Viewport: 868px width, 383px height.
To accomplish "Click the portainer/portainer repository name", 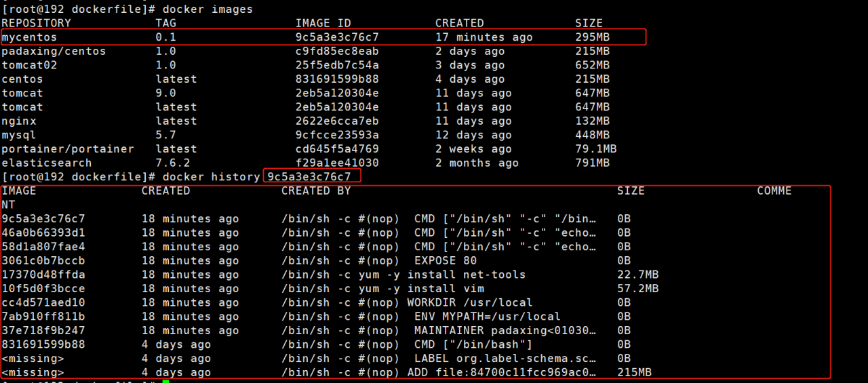I will [x=68, y=149].
